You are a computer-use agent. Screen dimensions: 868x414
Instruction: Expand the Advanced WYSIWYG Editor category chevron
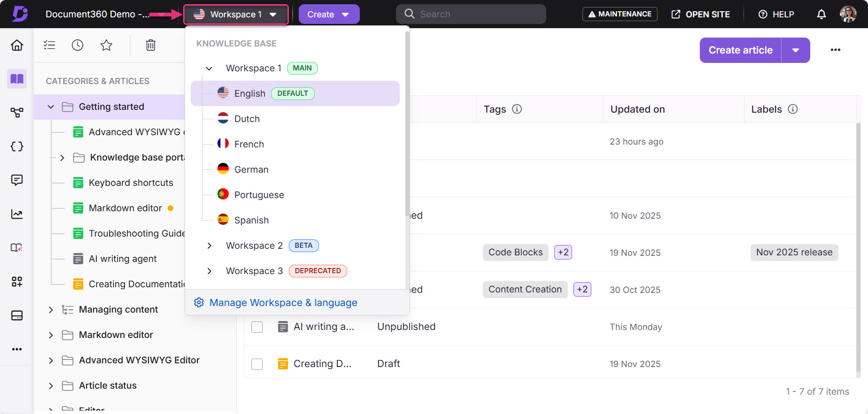point(51,360)
